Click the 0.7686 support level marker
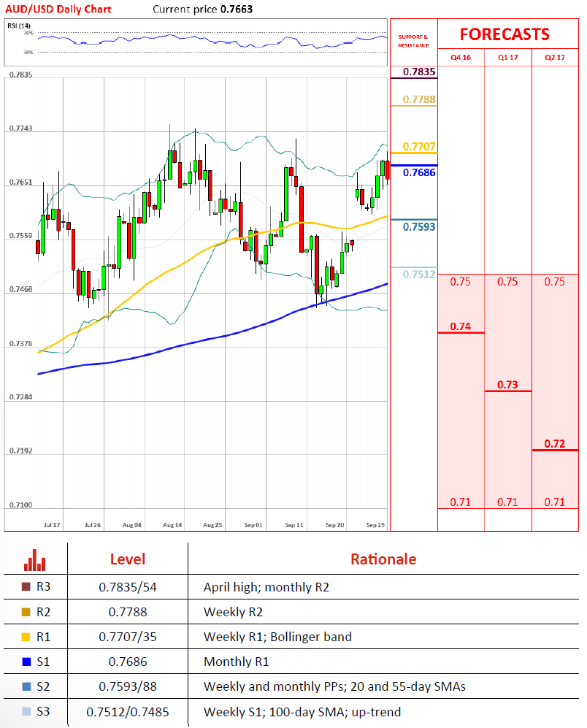This screenshot has width=587, height=728. click(419, 173)
